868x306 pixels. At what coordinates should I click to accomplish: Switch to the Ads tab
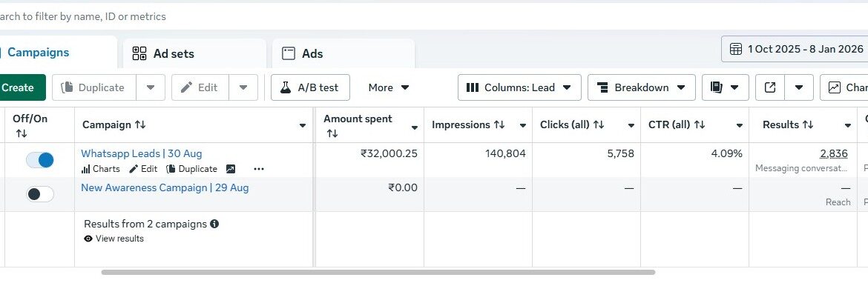tap(343, 53)
